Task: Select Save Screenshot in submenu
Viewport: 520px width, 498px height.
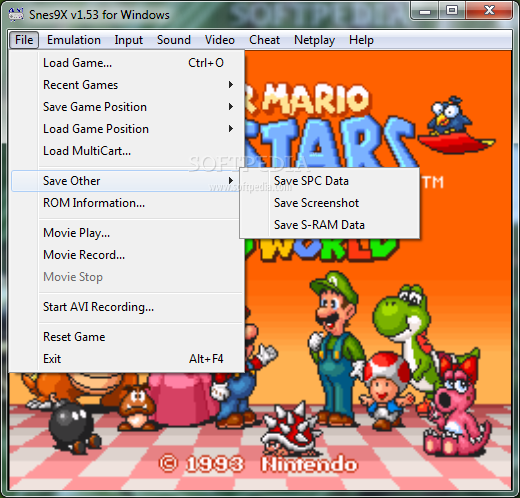Action: coord(329,203)
